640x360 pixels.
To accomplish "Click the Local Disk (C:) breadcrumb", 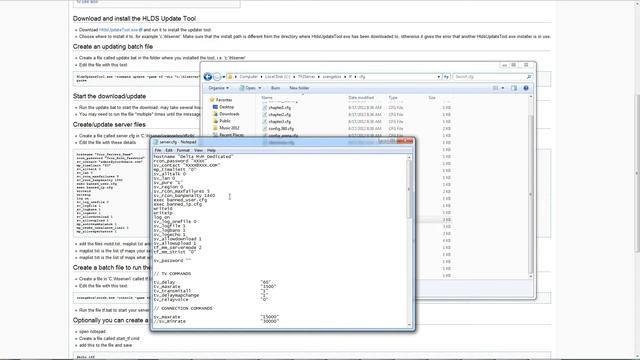I will (278, 77).
